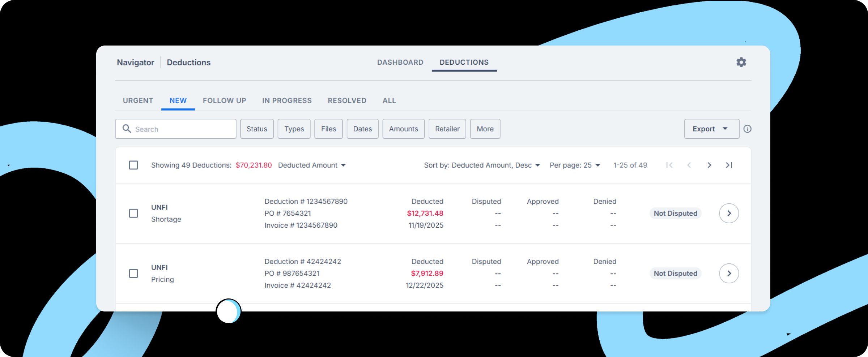868x357 pixels.
Task: Switch to the ALL tab
Action: pyautogui.click(x=389, y=100)
